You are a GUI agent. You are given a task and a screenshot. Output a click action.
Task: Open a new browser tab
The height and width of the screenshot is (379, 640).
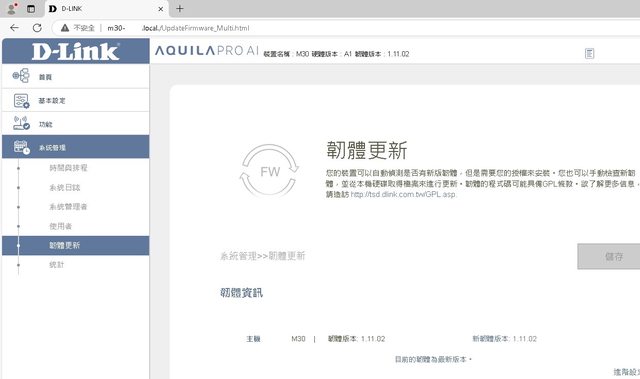click(x=180, y=9)
